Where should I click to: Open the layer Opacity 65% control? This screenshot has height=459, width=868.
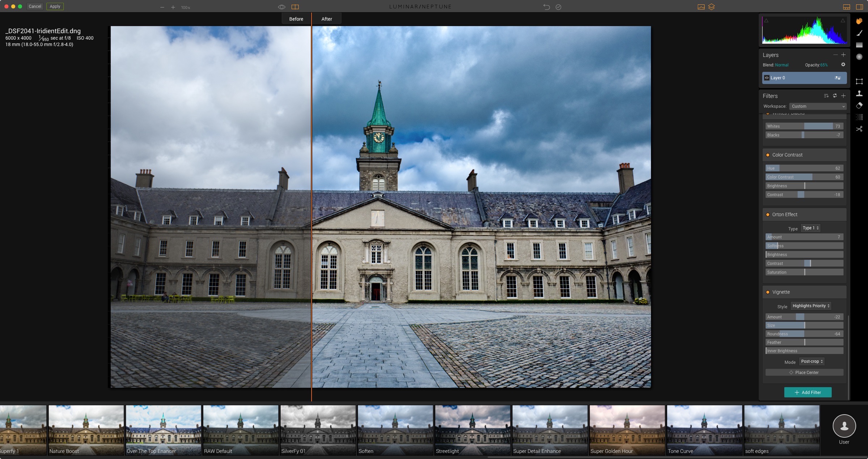[823, 65]
